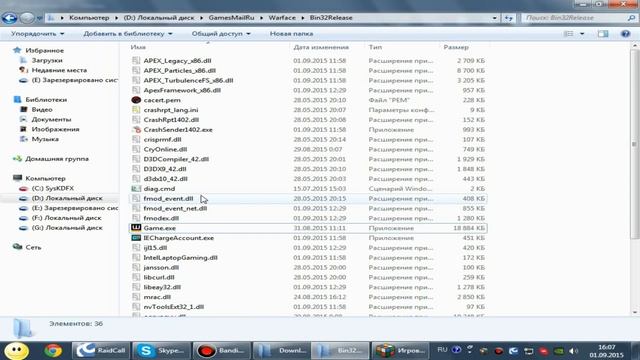Viewport: 640px width, 360px height.
Task: Select the file IntelLaptopGaming.dll
Action: (x=180, y=258)
